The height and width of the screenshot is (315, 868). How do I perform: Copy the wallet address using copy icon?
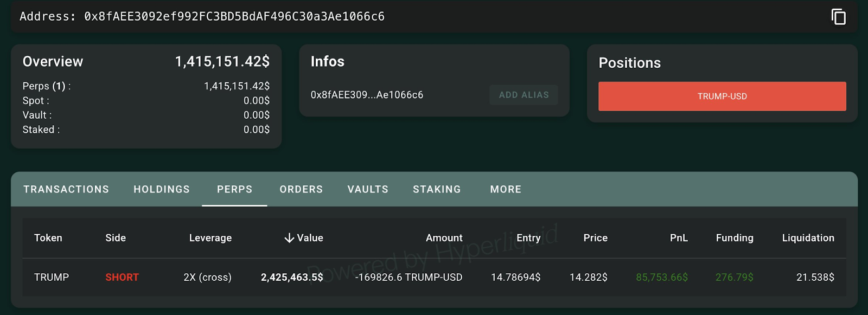point(838,17)
